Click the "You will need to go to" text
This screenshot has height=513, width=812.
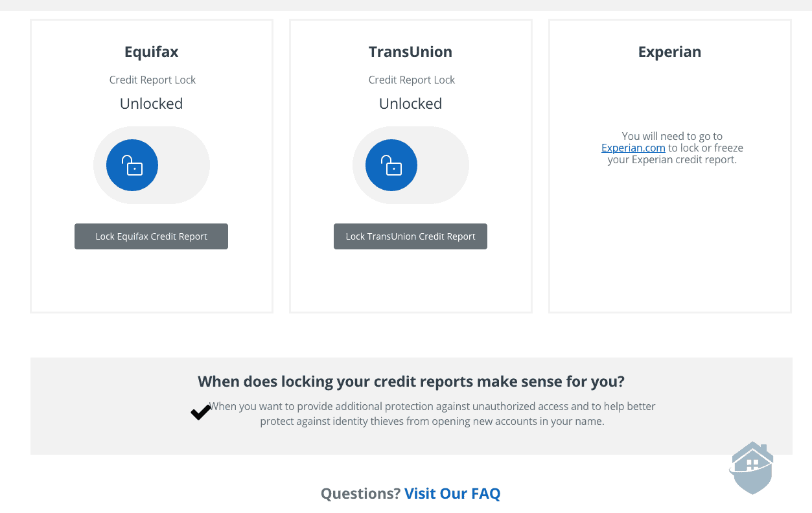point(672,136)
